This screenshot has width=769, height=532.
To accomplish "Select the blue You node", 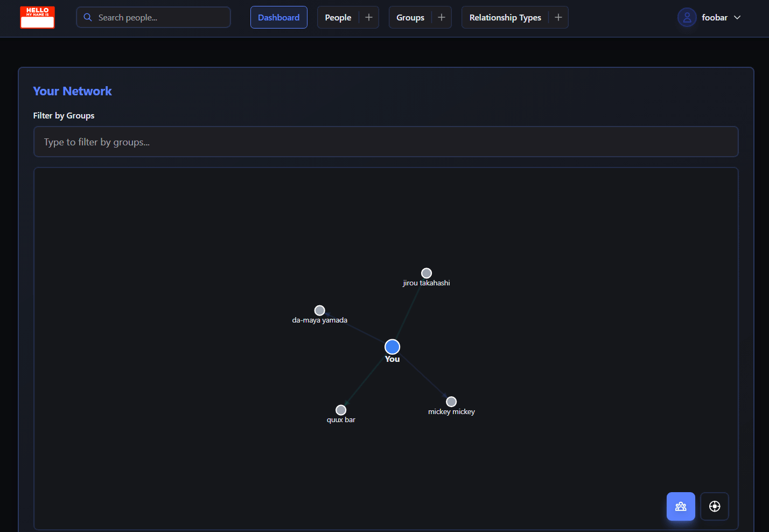I will [392, 347].
